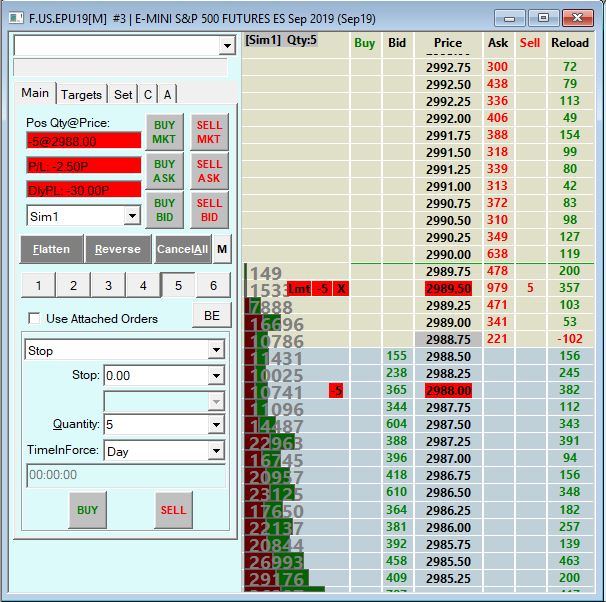This screenshot has height=602, width=606.
Task: Open the Quantity dropdown arrow
Action: 216,425
